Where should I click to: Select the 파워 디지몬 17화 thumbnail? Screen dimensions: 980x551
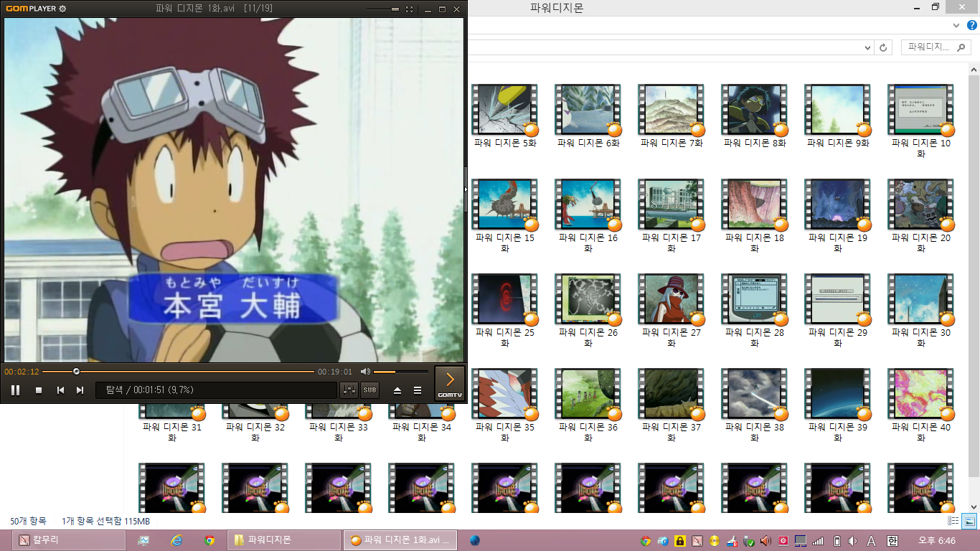coord(672,204)
